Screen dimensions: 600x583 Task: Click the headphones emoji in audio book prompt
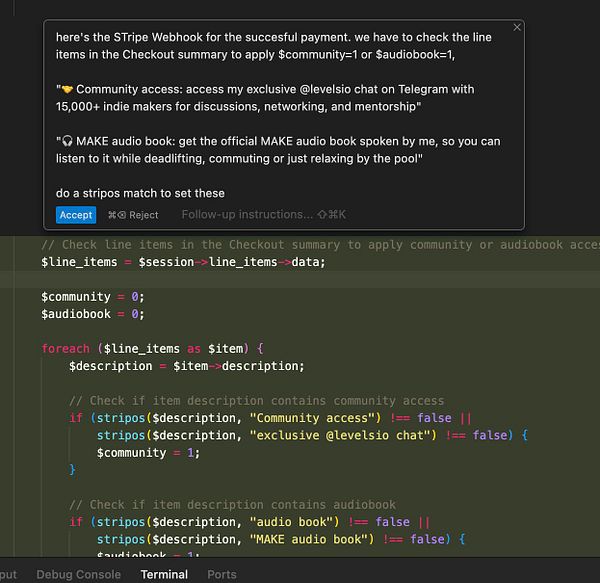67,142
